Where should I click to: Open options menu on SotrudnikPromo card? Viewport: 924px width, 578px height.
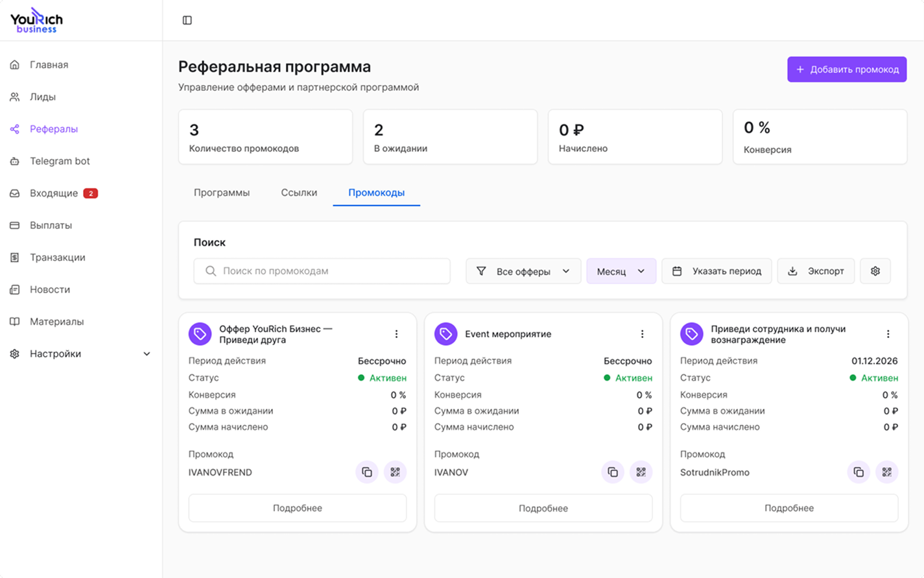[x=888, y=333]
